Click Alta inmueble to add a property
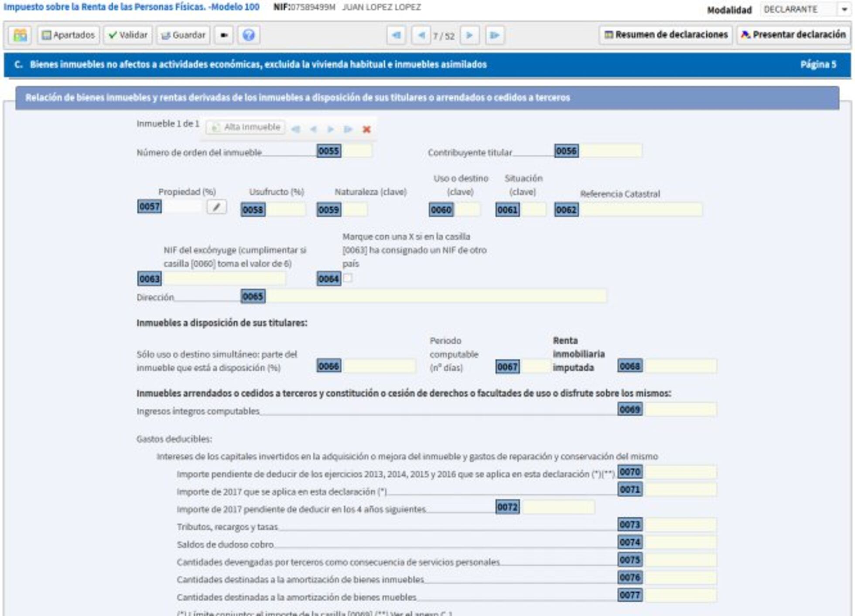Image resolution: width=855 pixels, height=616 pixels. 246,127
